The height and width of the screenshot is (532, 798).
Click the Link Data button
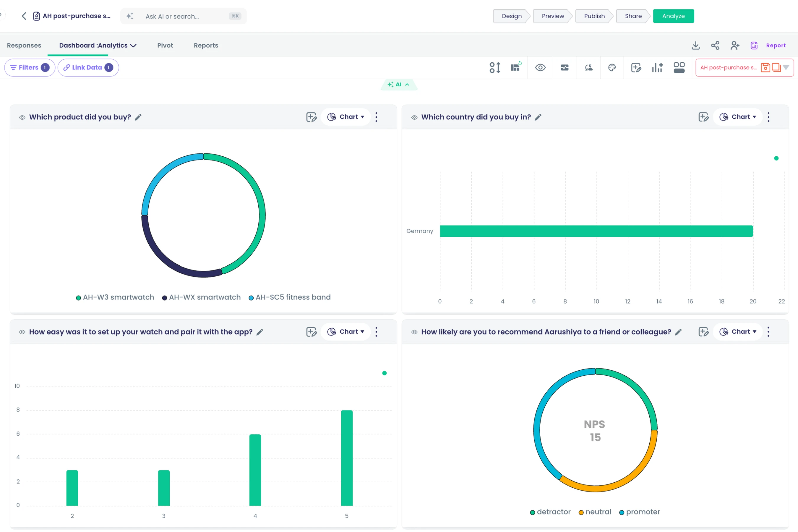click(88, 67)
